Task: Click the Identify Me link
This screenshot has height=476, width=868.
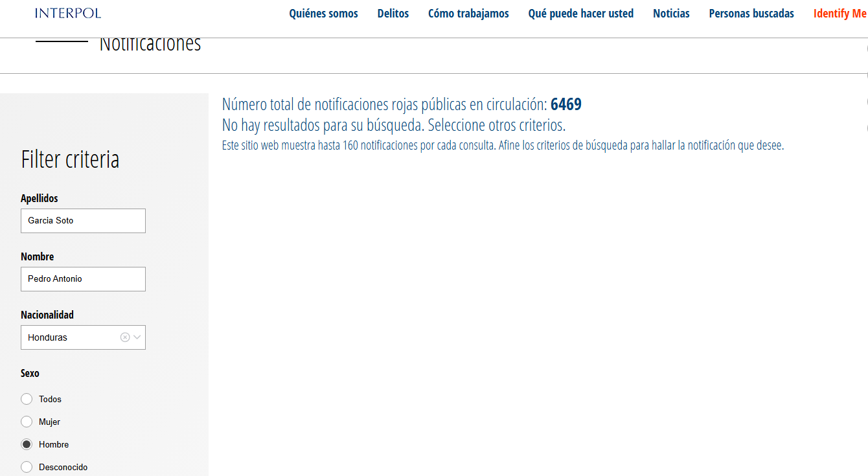Action: 839,14
